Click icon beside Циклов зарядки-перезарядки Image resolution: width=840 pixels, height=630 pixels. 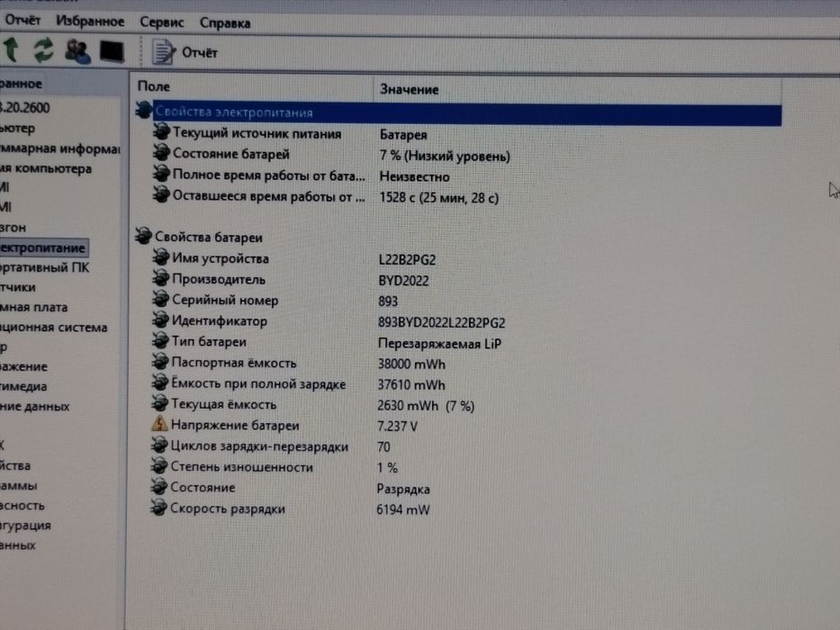pyautogui.click(x=159, y=444)
